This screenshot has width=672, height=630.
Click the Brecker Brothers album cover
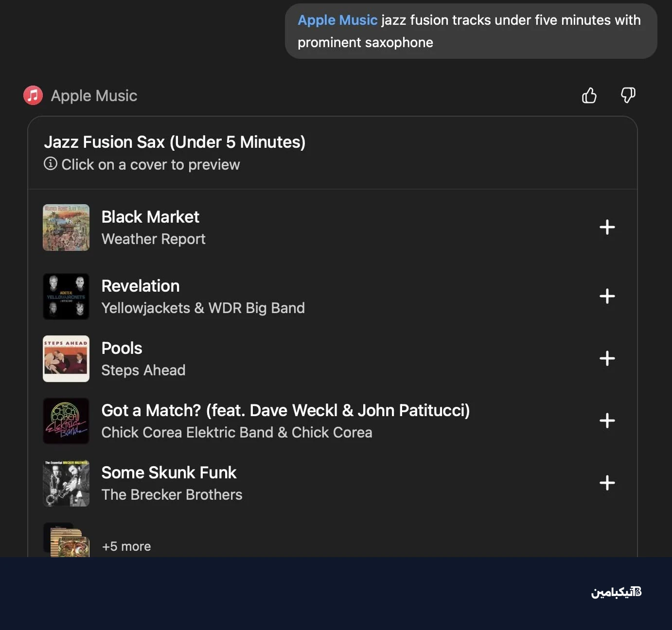pos(66,483)
